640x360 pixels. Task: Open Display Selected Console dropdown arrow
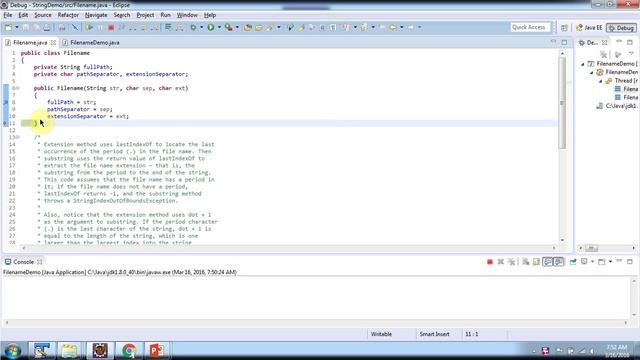pos(592,262)
